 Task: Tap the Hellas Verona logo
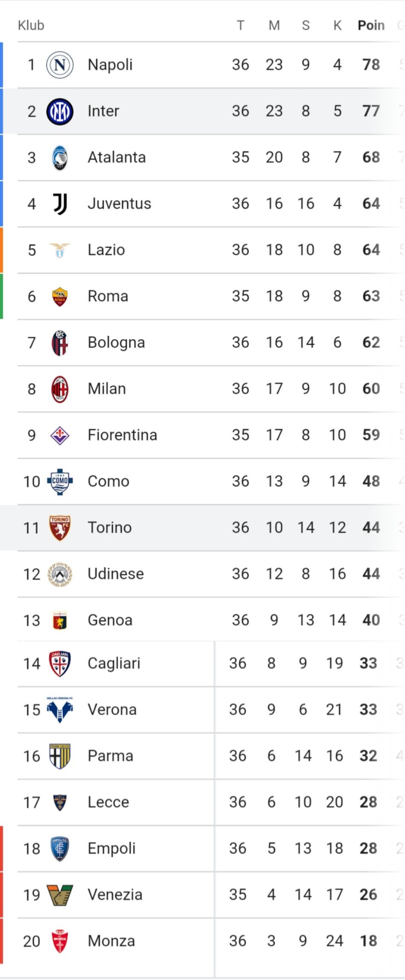[60, 710]
